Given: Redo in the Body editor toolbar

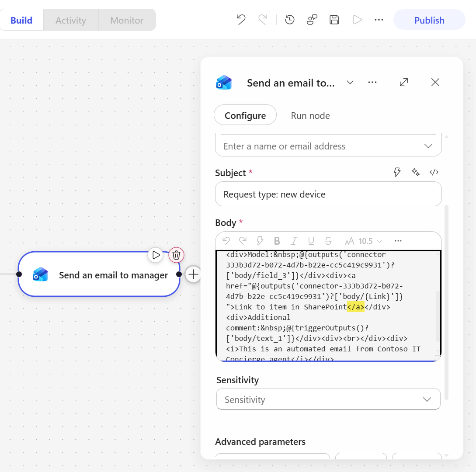Looking at the screenshot, I should click(x=243, y=241).
